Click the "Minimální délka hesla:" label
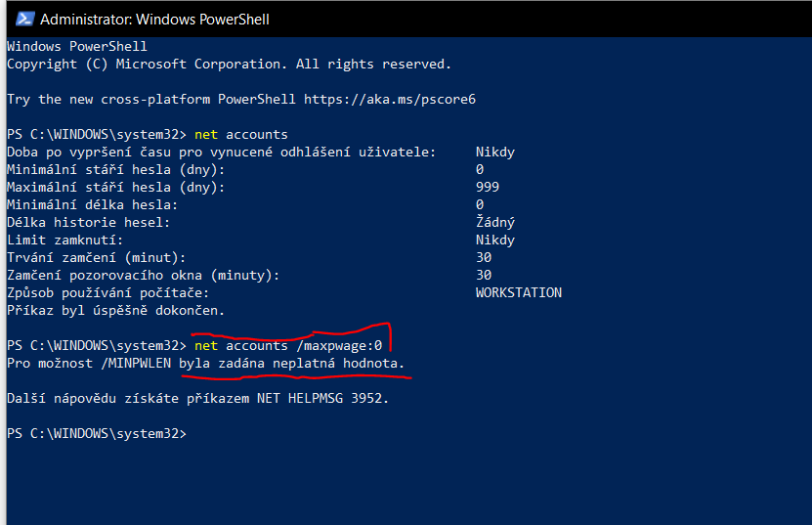This screenshot has height=525, width=812. pyautogui.click(x=93, y=204)
